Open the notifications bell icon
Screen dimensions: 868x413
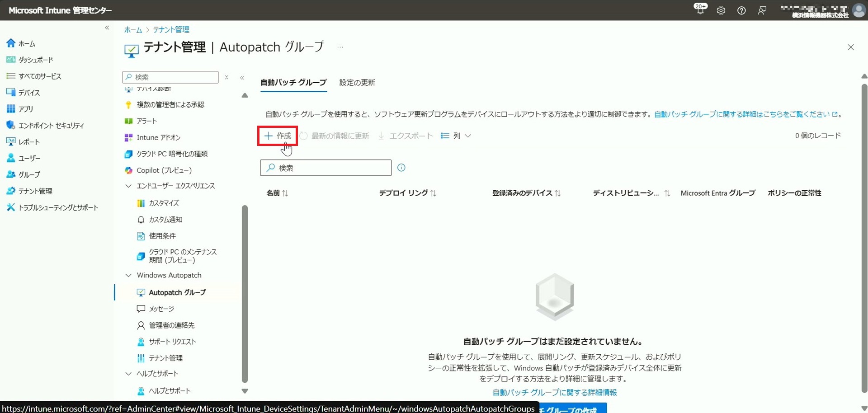[700, 9]
